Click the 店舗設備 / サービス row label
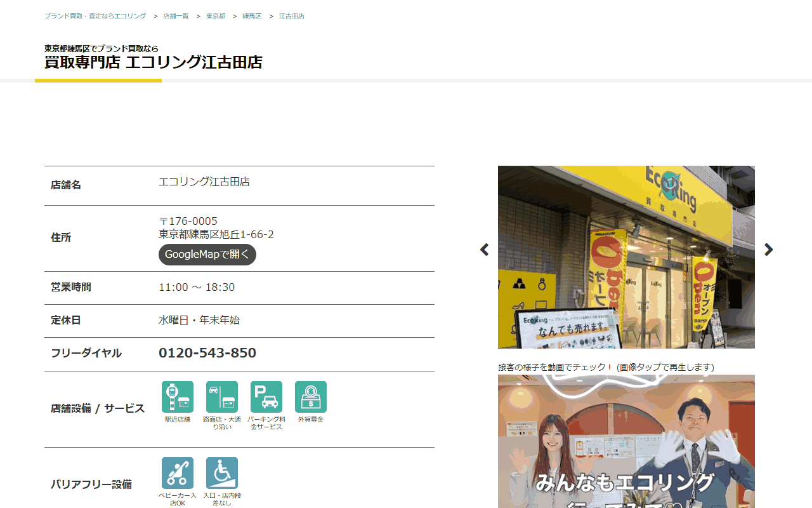This screenshot has height=508, width=812. 98,408
